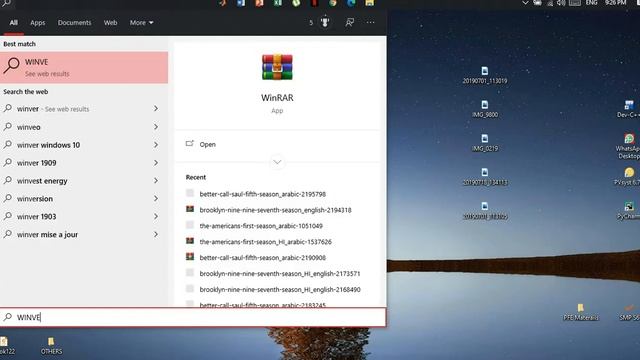Open Microsoft Edge from the taskbar
The width and height of the screenshot is (640, 360).
351,3
